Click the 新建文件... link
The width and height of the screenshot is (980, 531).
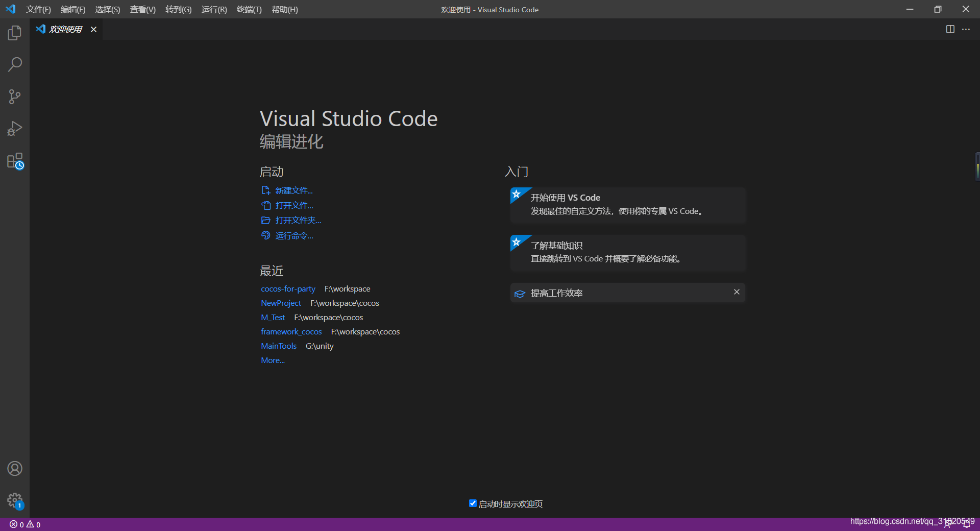point(294,190)
